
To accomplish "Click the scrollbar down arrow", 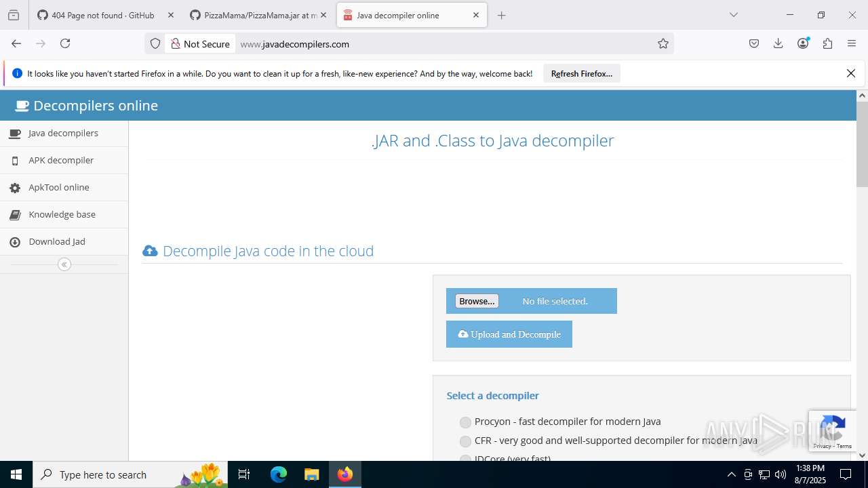I will (862, 455).
